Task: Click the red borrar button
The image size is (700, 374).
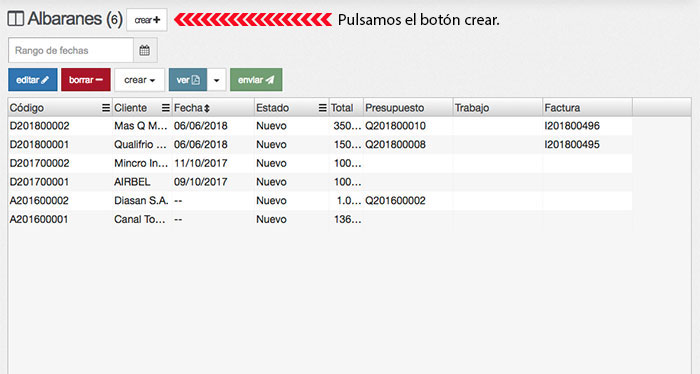Action: (86, 80)
